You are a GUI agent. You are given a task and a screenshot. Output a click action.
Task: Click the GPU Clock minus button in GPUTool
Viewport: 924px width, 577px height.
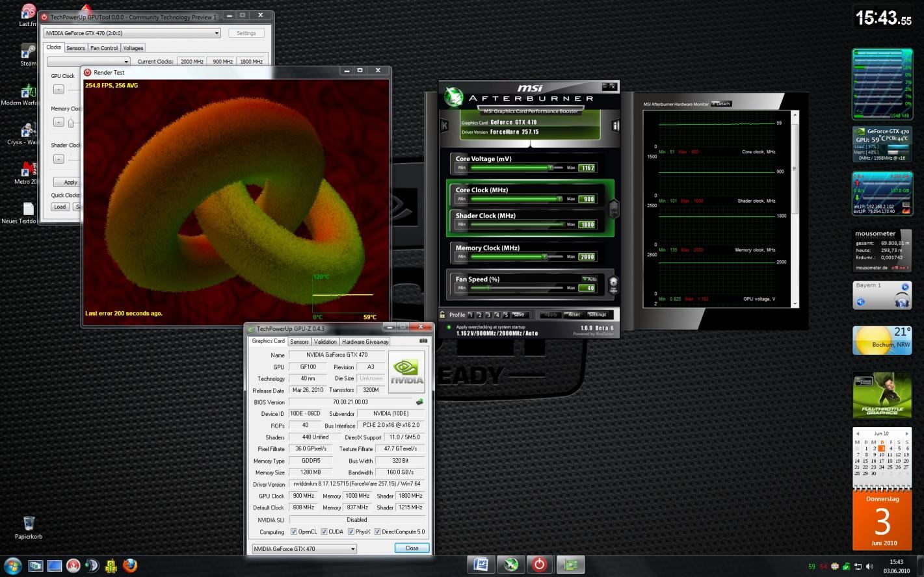[59, 89]
